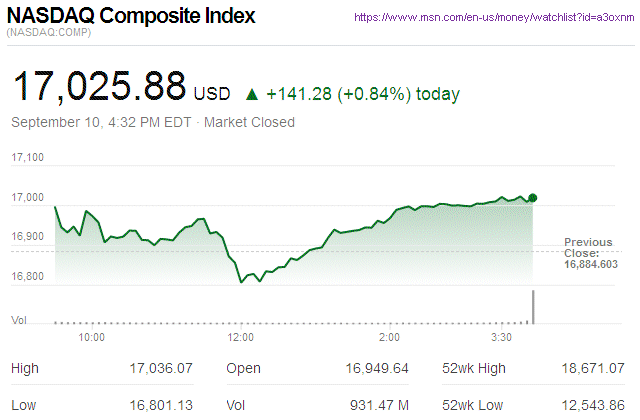Click the 10:00 time axis label
This screenshot has width=640, height=420.
point(92,338)
